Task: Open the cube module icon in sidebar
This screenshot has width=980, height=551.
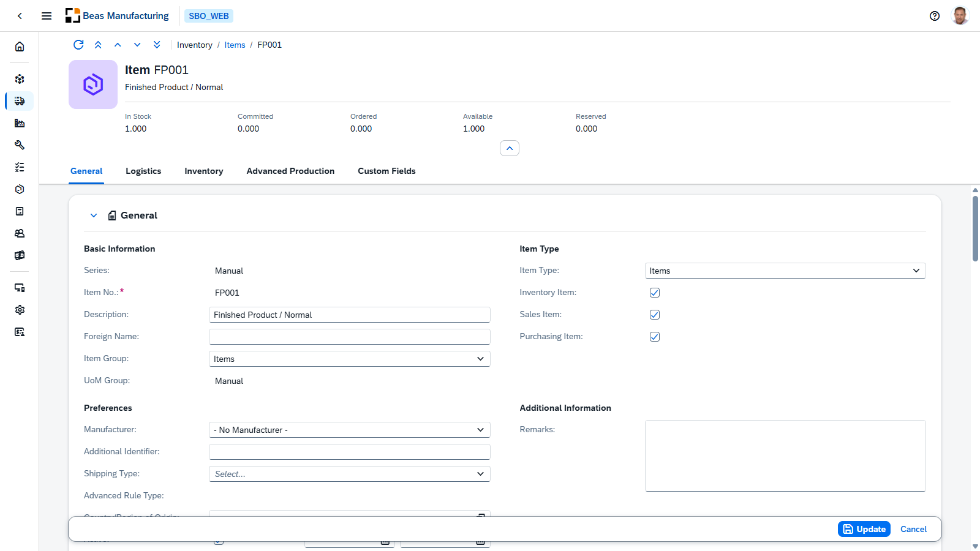Action: 20,79
